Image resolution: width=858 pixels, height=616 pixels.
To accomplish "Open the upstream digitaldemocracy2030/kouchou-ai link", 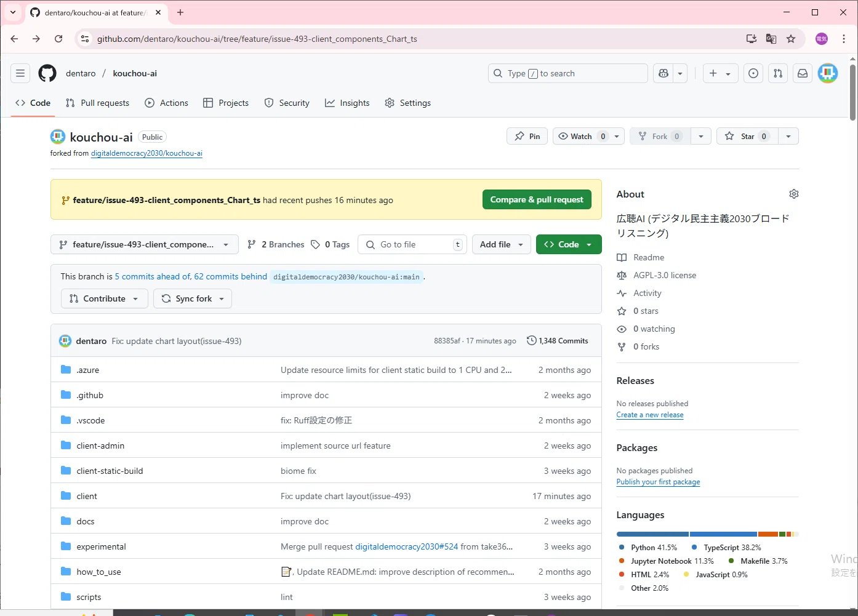I will pos(146,153).
